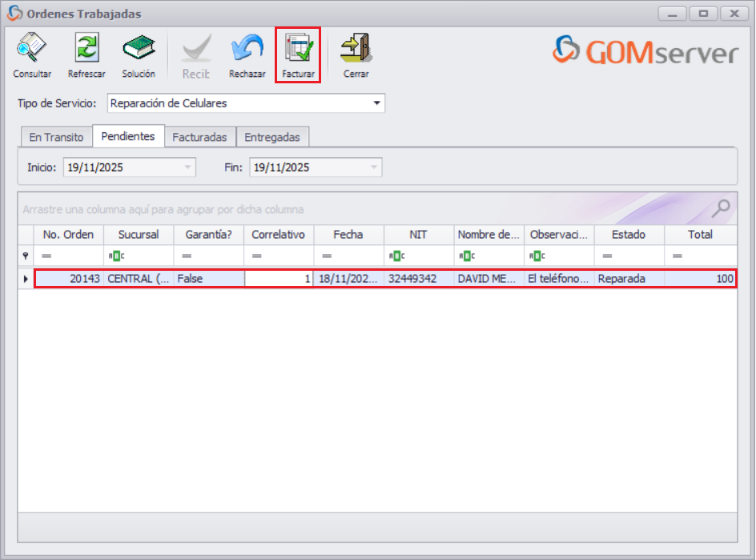Select the Entregadas tab
Image resolution: width=756 pixels, height=560 pixels.
(273, 136)
